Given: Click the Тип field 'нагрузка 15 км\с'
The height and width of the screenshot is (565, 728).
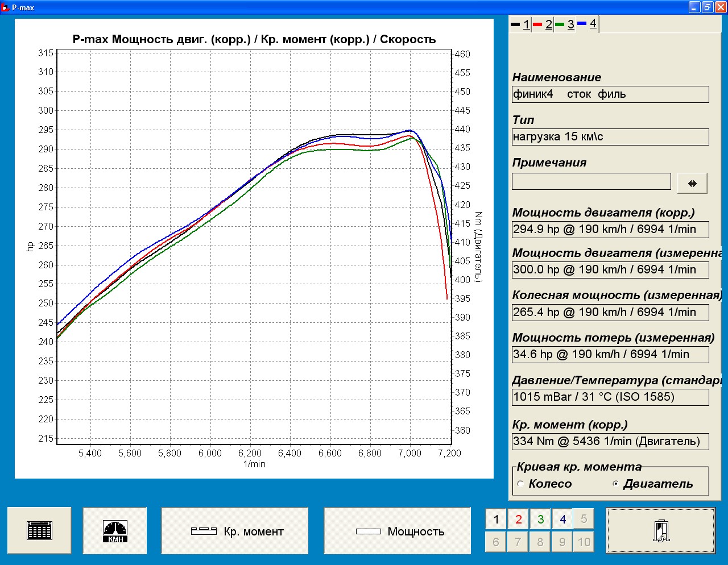Looking at the screenshot, I should point(610,137).
